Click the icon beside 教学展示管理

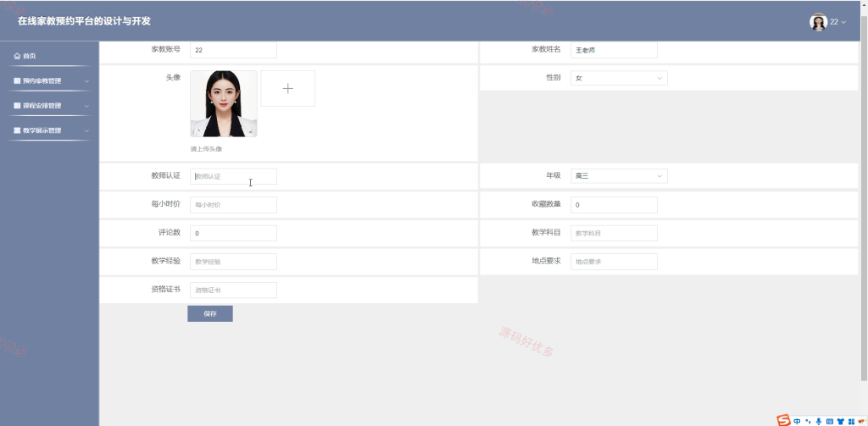point(17,130)
